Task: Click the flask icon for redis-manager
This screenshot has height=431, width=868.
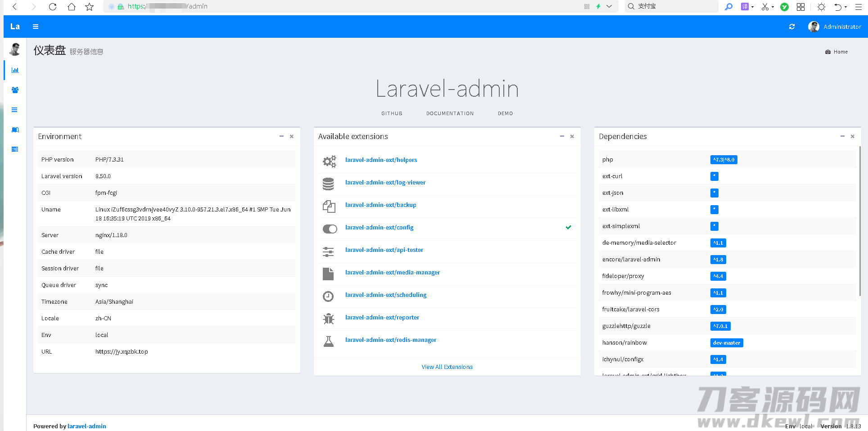Action: coord(329,341)
